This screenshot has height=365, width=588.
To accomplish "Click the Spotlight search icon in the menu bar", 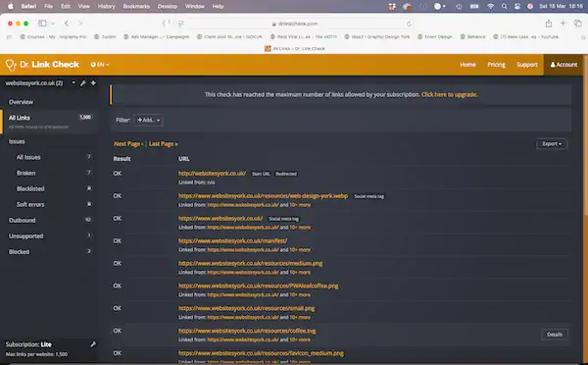I will (504, 6).
